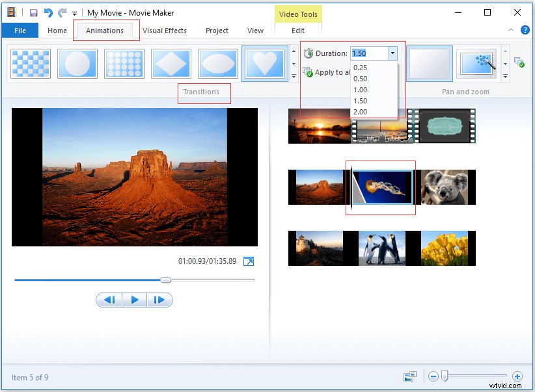
Task: Click the Apply to all icon
Action: click(306, 72)
